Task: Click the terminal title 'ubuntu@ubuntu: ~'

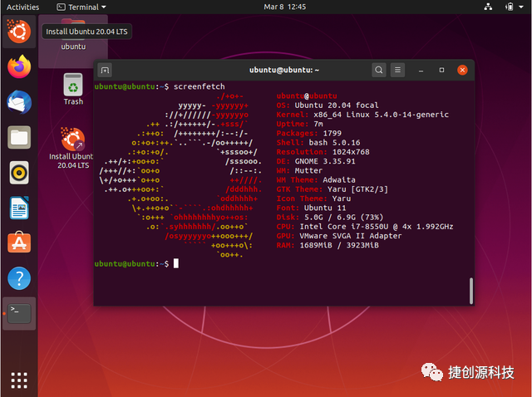Action: [284, 70]
